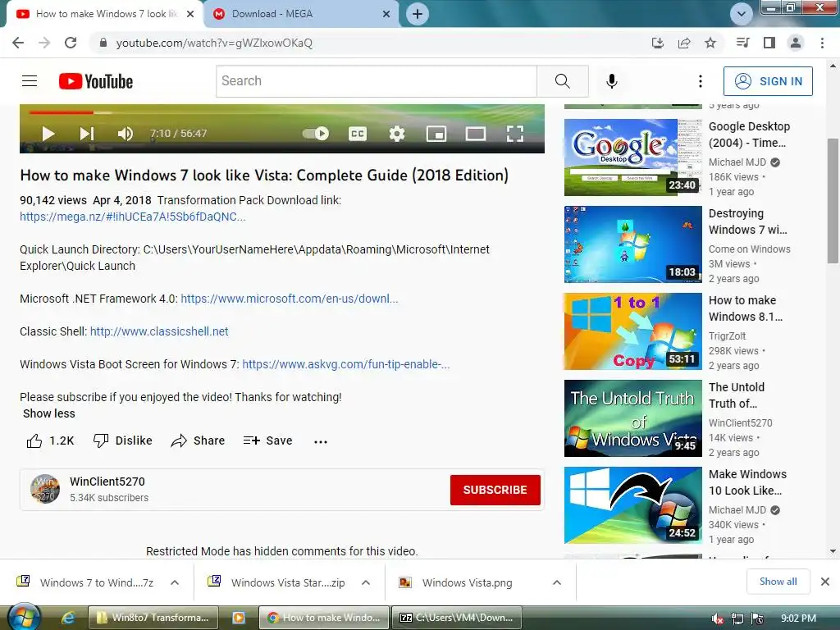This screenshot has height=630, width=840.
Task: Install app icon in address bar
Action: 658,43
